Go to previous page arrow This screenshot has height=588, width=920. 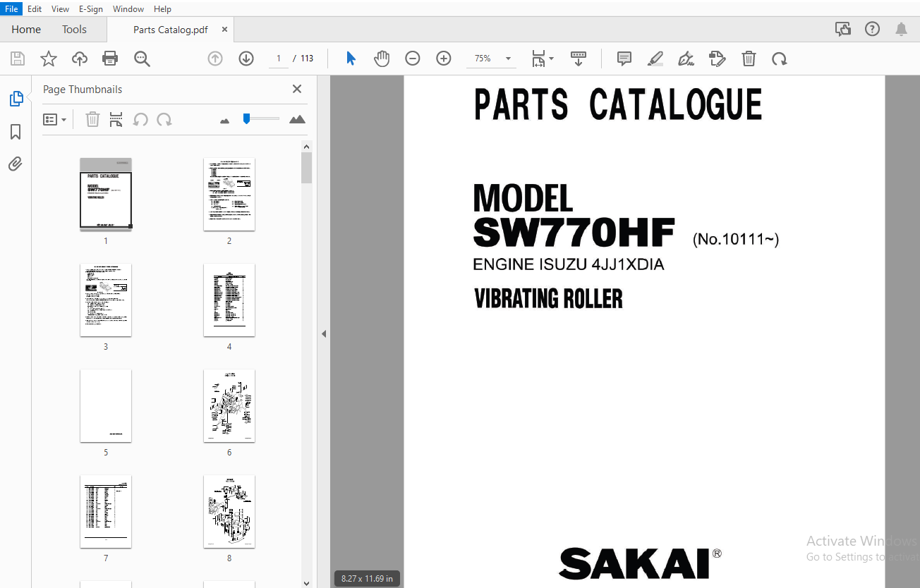coord(215,59)
